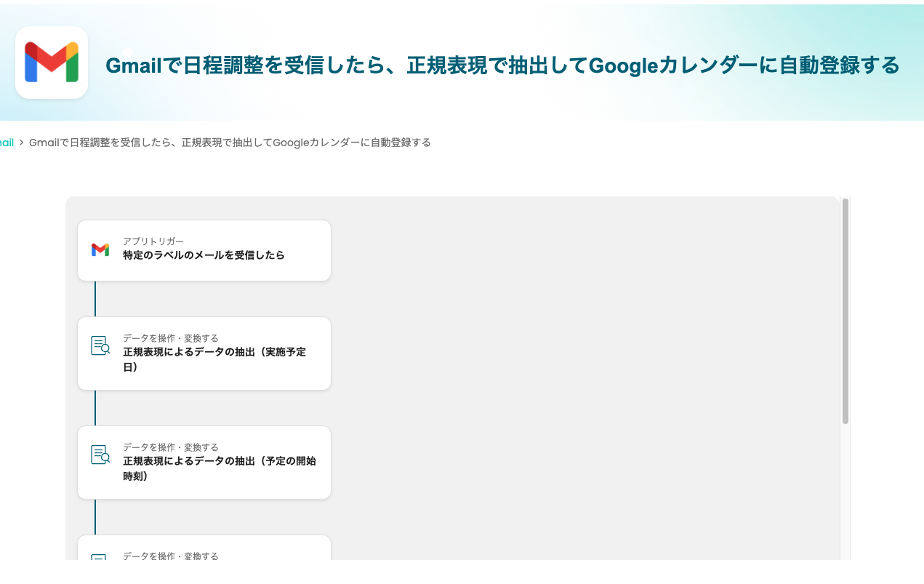The width and height of the screenshot is (924, 584).
Task: Click the Gmail icon in the アプリトリガー card
Action: pyautogui.click(x=100, y=250)
